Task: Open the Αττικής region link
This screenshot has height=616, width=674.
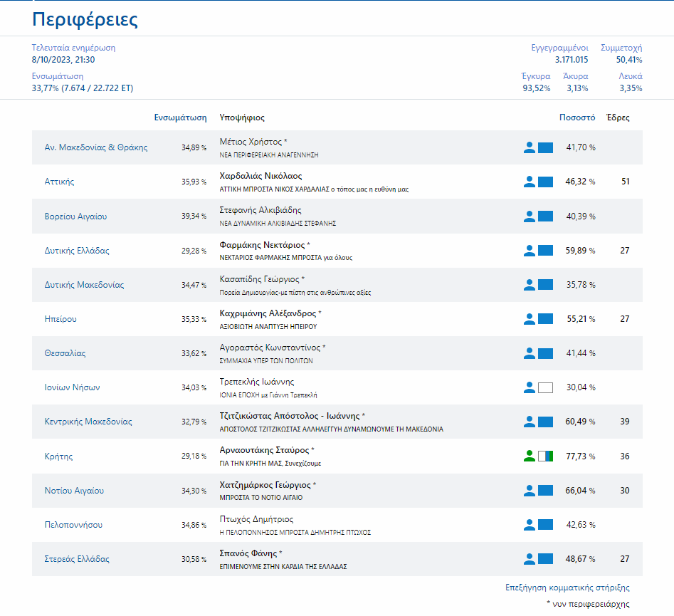Action: [x=59, y=182]
